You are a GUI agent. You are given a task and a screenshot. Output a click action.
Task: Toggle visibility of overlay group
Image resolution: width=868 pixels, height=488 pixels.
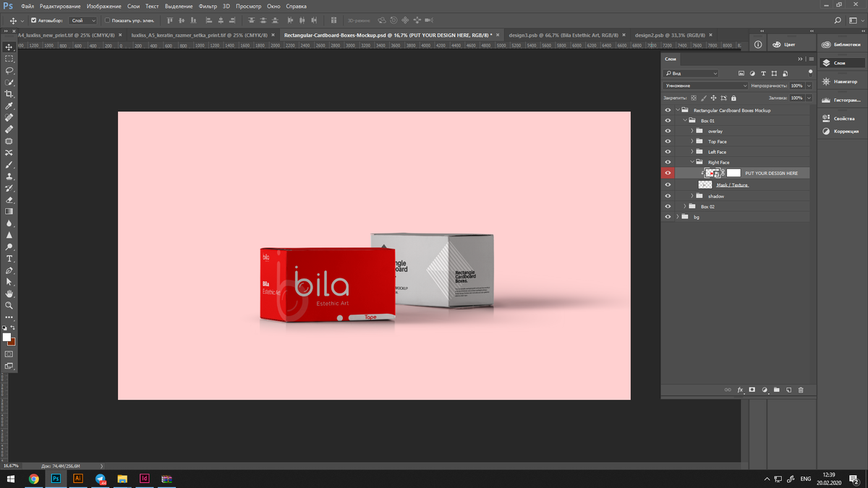(x=668, y=132)
